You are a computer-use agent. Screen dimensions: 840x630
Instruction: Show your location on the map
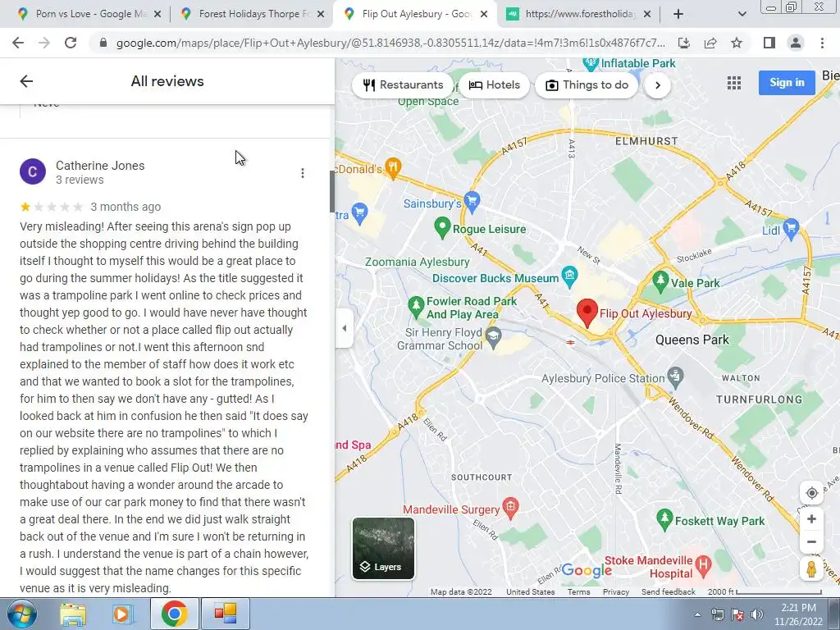pos(811,493)
